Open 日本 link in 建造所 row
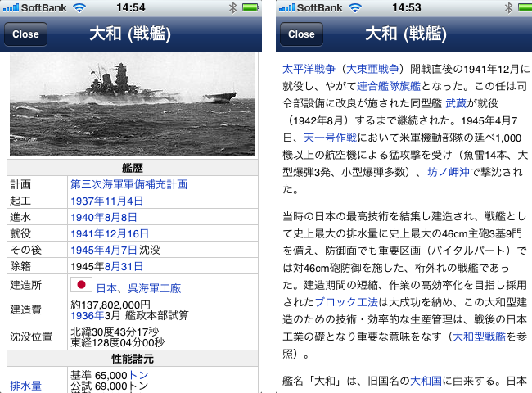The height and width of the screenshot is (393, 532). (x=106, y=288)
